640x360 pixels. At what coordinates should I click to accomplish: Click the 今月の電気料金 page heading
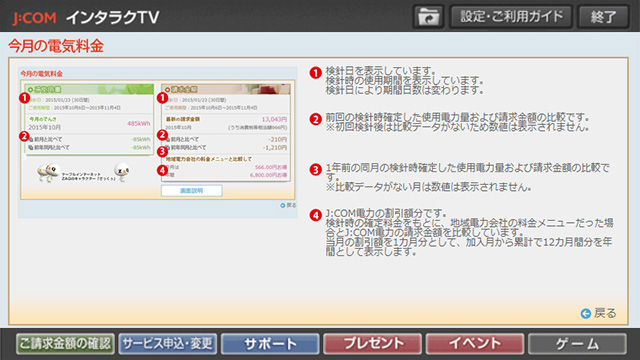point(56,46)
